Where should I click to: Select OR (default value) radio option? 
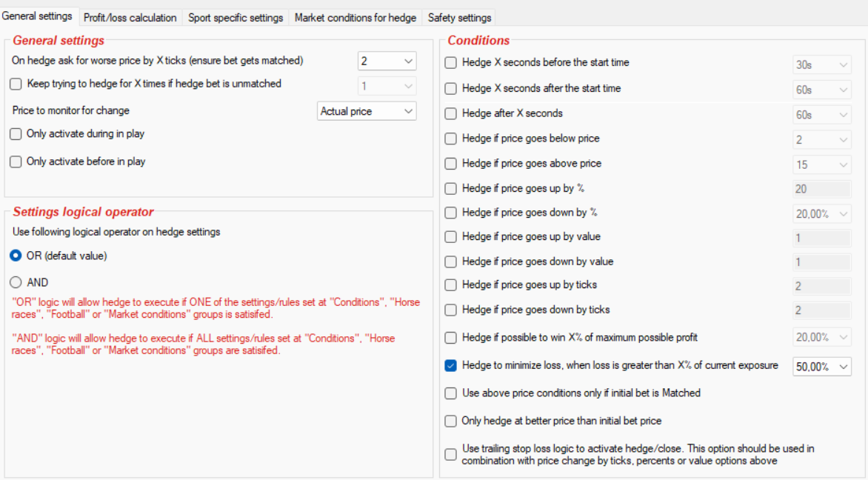click(x=16, y=256)
